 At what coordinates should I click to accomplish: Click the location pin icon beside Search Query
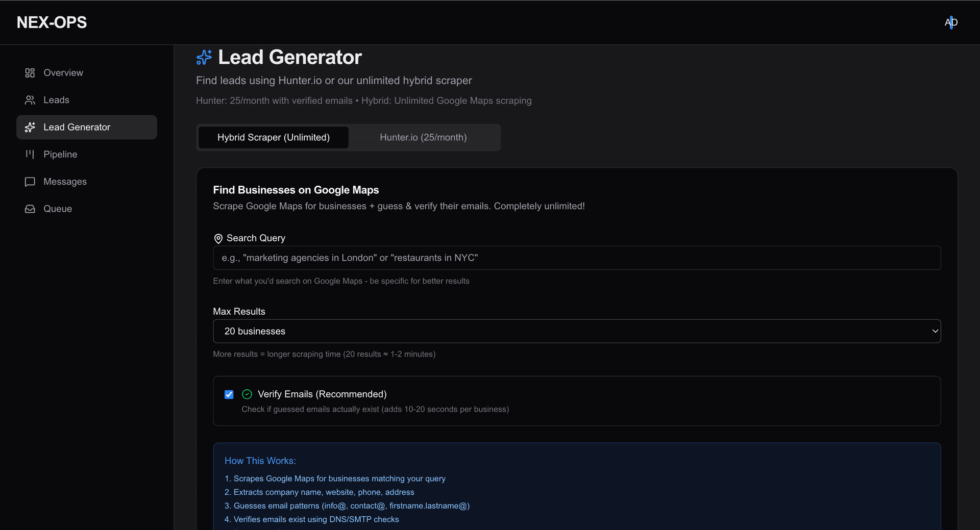pyautogui.click(x=218, y=238)
